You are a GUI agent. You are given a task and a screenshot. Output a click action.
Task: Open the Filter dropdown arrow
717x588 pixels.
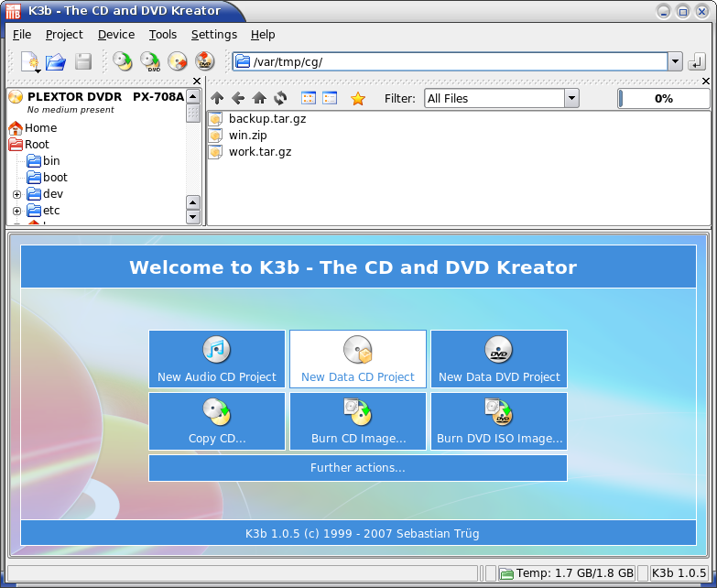click(x=571, y=98)
